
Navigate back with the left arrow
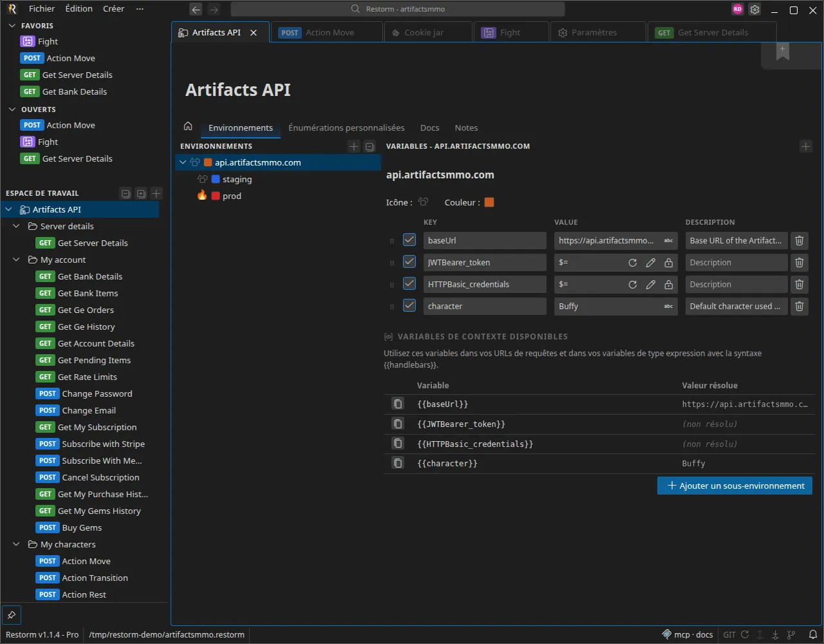pyautogui.click(x=196, y=10)
